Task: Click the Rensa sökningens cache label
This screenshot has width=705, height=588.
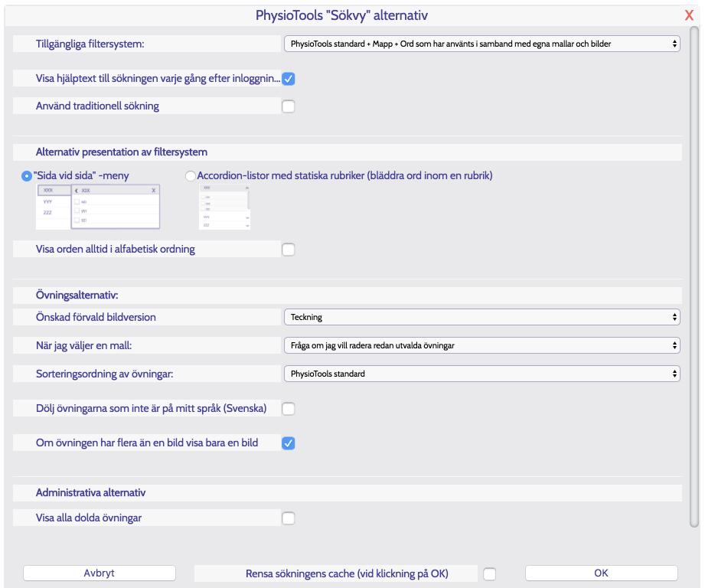Action: pyautogui.click(x=347, y=573)
